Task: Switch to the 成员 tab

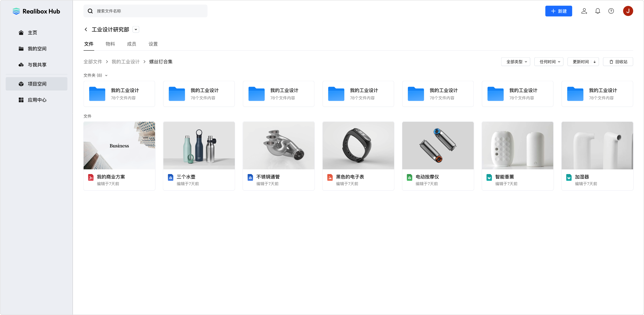Action: pos(131,44)
